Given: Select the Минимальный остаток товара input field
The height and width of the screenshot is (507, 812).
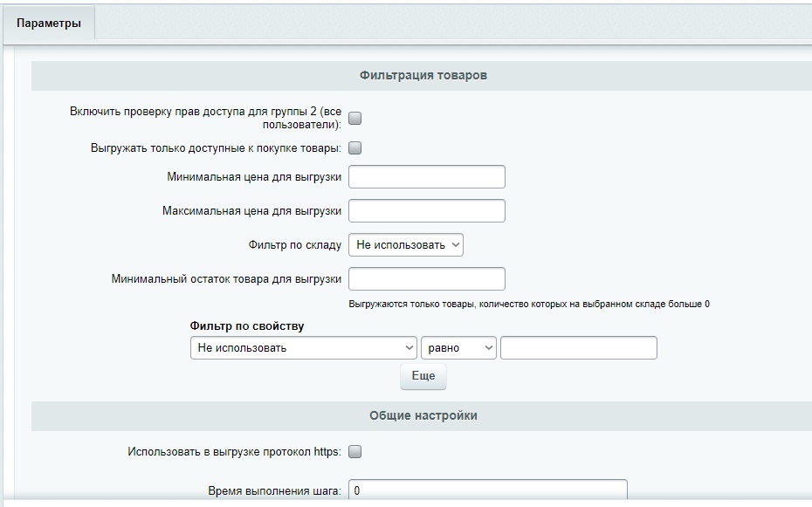Looking at the screenshot, I should [426, 279].
